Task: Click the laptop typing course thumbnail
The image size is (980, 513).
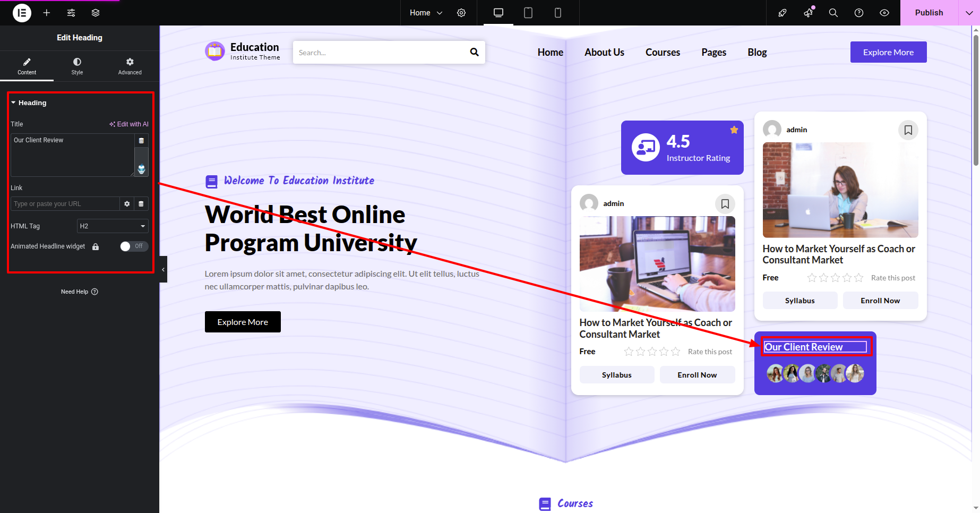Action: pos(657,264)
